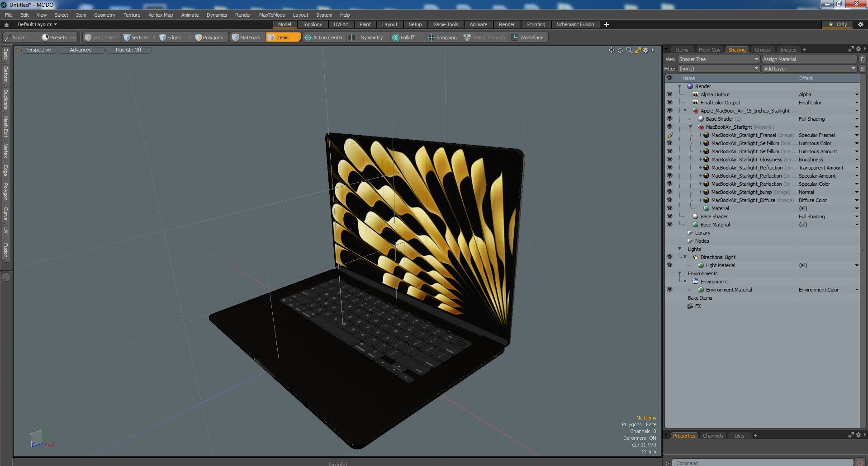Toggle visibility of Alpha Output
This screenshot has height=466, width=868.
tap(669, 94)
